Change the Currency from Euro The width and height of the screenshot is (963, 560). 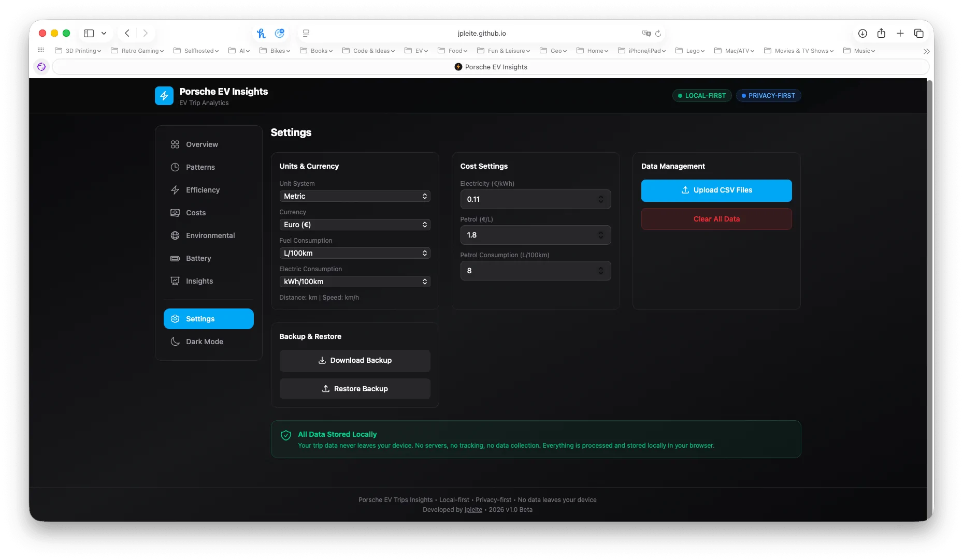(354, 225)
